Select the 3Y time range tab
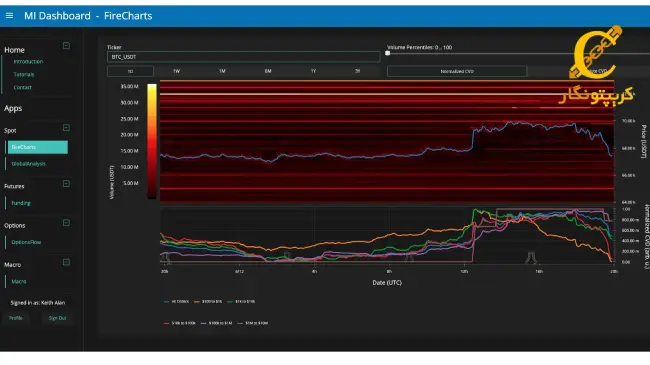Image resolution: width=650 pixels, height=365 pixels. pos(357,71)
